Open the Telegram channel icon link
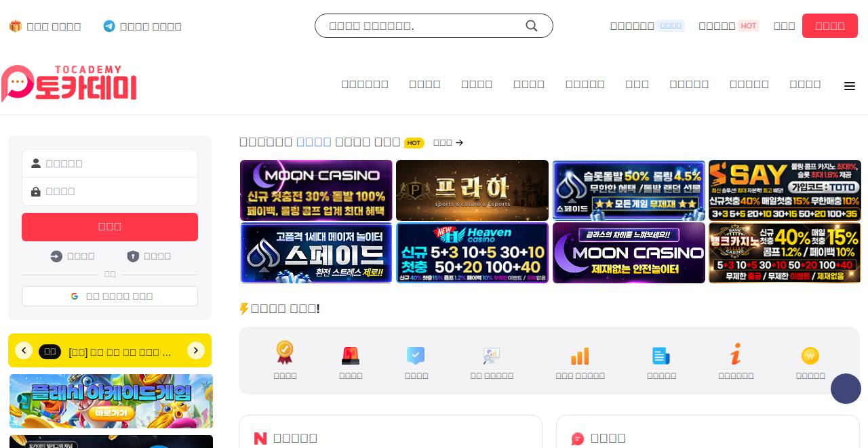Screen dimensions: 868x448 point(142,26)
